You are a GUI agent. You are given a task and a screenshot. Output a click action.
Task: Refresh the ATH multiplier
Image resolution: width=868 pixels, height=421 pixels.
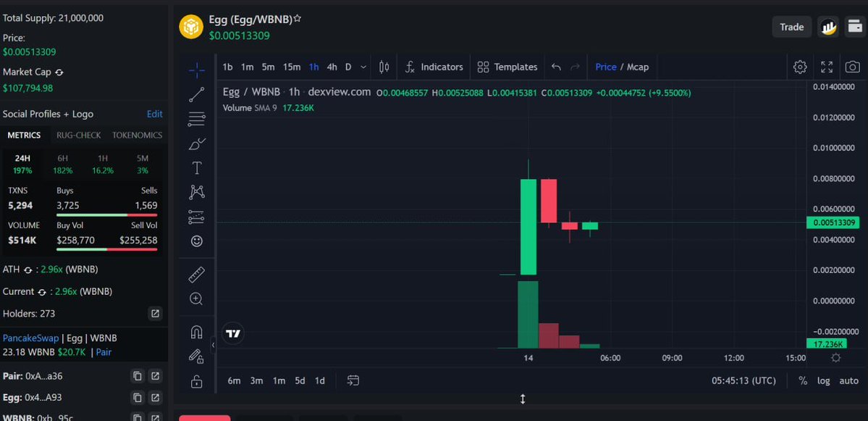pyautogui.click(x=28, y=270)
